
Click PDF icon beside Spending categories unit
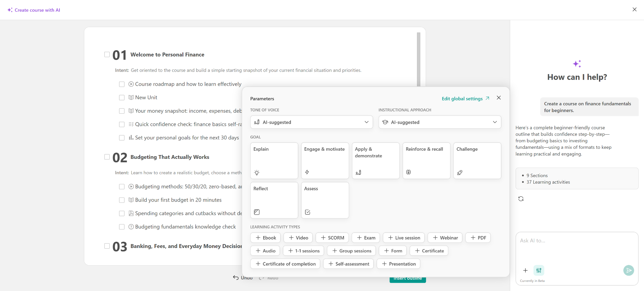coord(131,213)
